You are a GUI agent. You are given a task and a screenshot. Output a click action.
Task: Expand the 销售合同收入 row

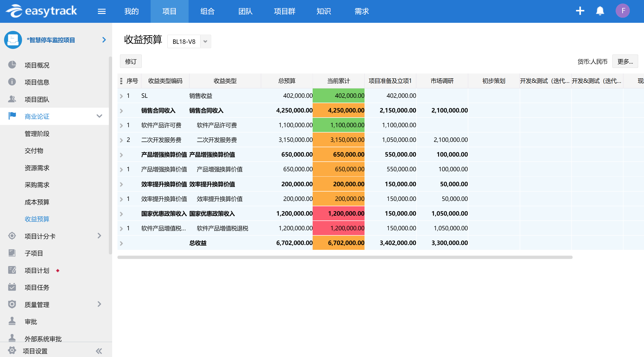[121, 111]
